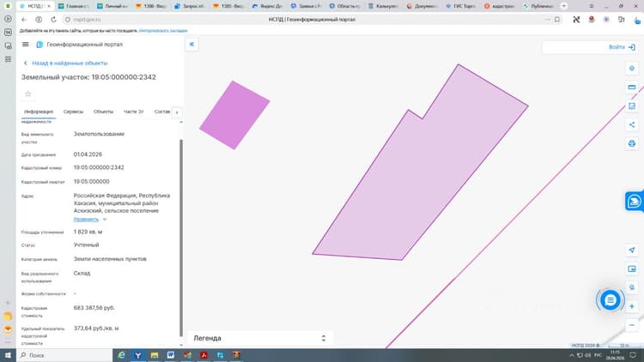Click the import bookmarks link
Viewport: 644px width, 362px height.
pos(163,31)
